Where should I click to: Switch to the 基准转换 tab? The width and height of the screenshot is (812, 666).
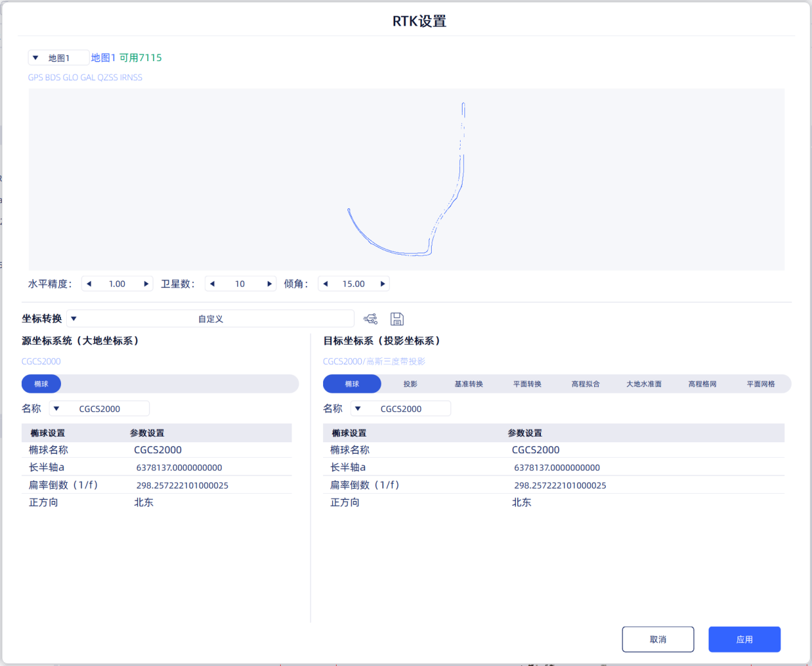(469, 384)
